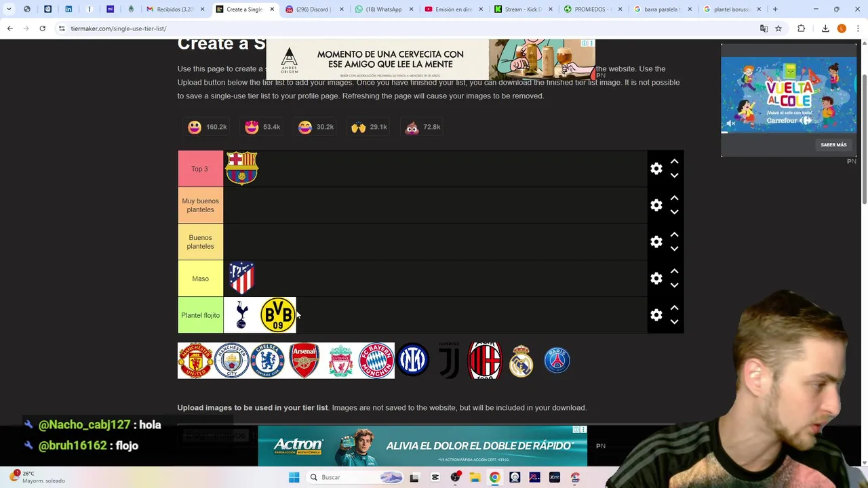Select the Bayern Munich crest
This screenshot has height=488, width=868.
coord(376,361)
